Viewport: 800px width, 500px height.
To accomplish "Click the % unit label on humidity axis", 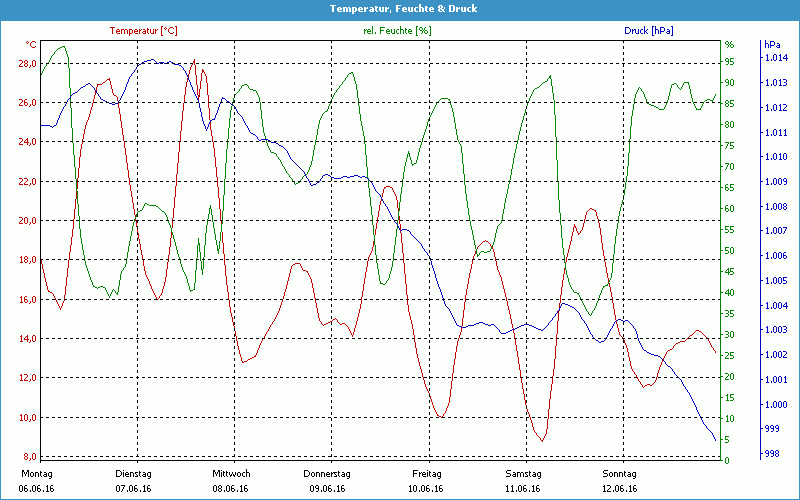I will click(730, 44).
